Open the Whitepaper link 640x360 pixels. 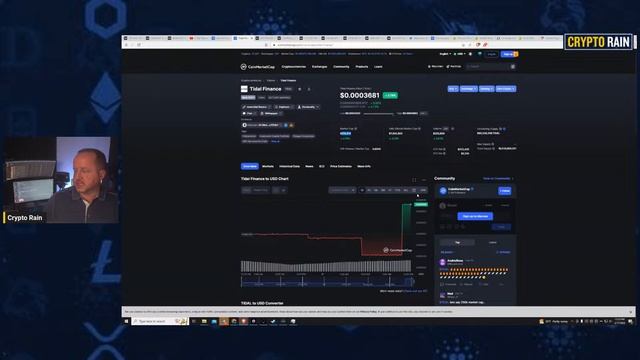click(x=271, y=113)
